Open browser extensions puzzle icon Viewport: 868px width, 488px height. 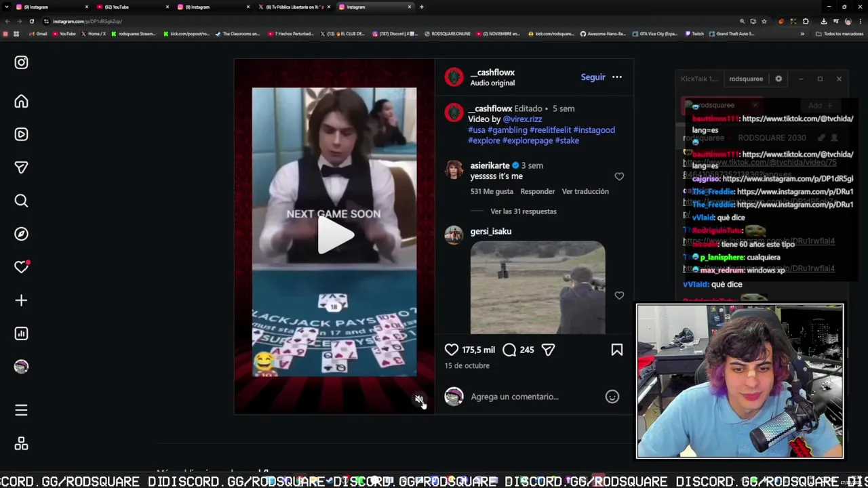click(x=806, y=21)
